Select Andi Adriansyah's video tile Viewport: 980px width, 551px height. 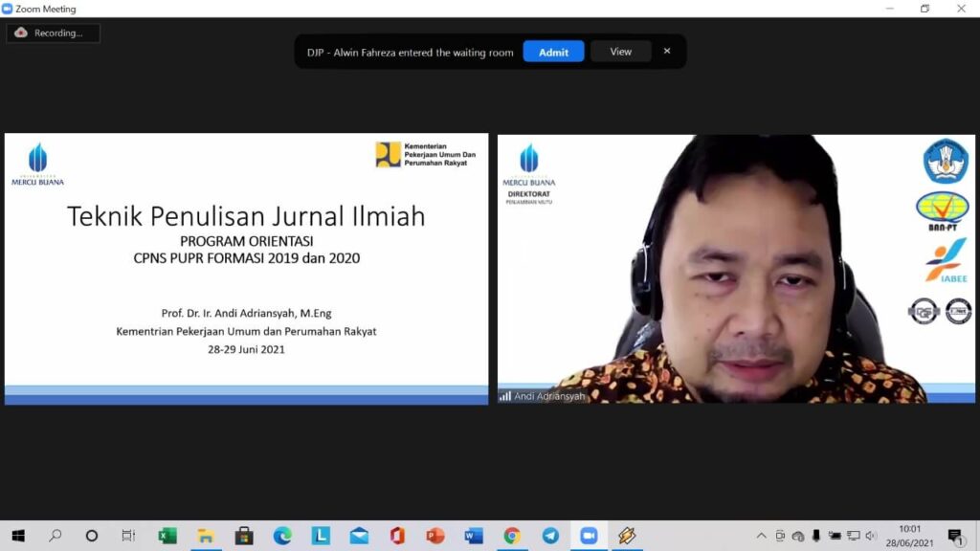pyautogui.click(x=736, y=269)
